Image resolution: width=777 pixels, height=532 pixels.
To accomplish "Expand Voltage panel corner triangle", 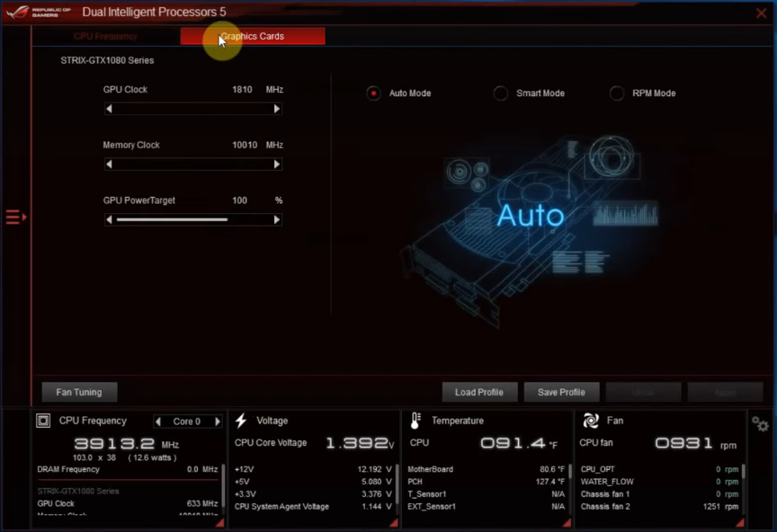I will 394,523.
